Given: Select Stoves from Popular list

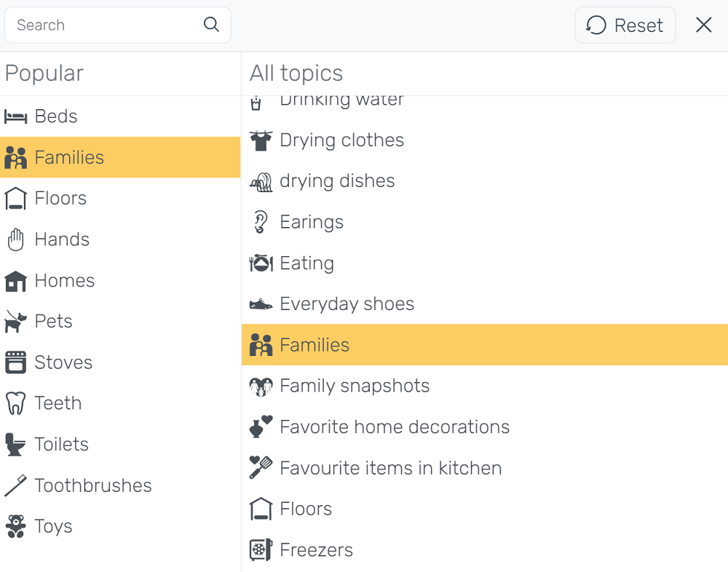Looking at the screenshot, I should (120, 362).
